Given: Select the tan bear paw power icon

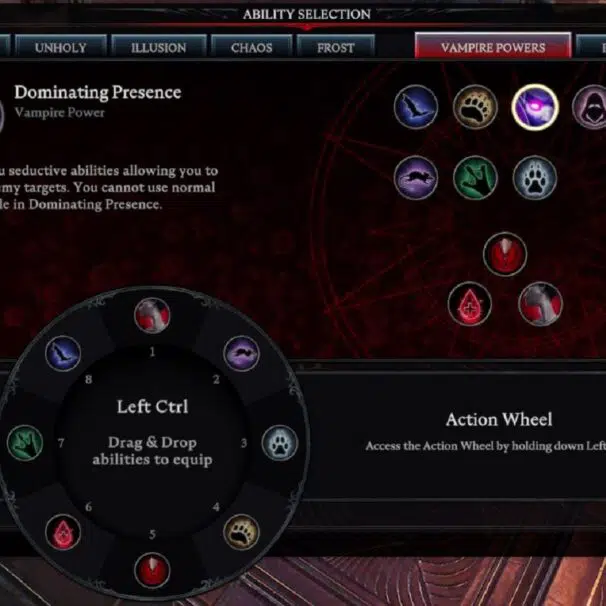Looking at the screenshot, I should (x=475, y=107).
